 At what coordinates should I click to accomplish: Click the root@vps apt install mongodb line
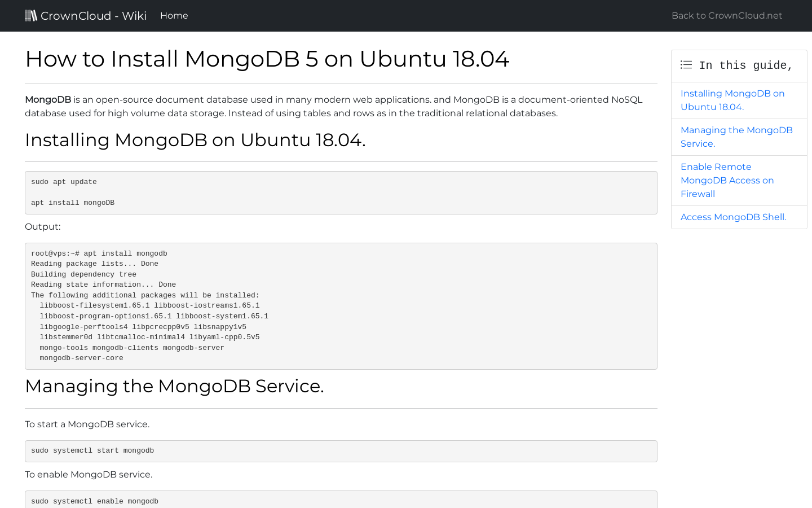click(99, 253)
